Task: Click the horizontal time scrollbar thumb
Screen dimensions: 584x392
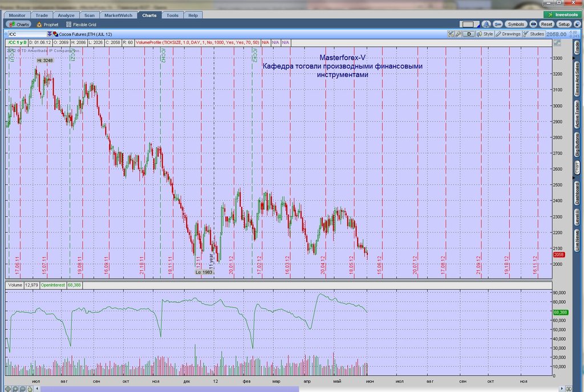Action: [169, 389]
